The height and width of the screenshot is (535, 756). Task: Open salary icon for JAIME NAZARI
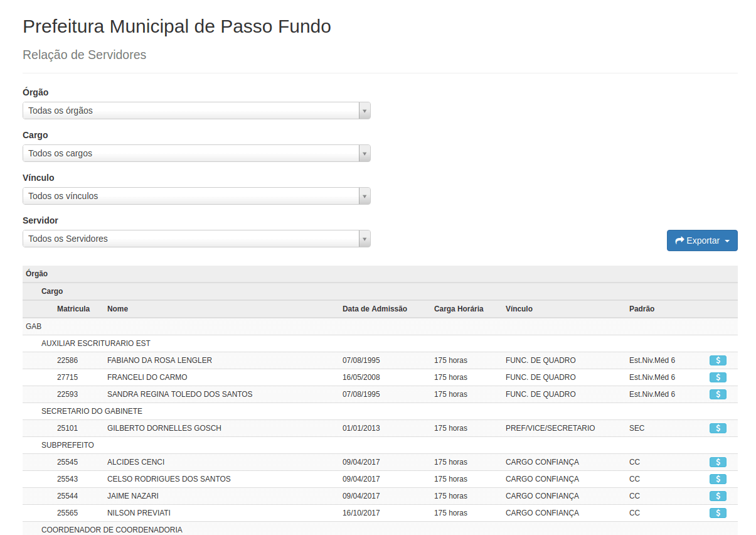(718, 496)
